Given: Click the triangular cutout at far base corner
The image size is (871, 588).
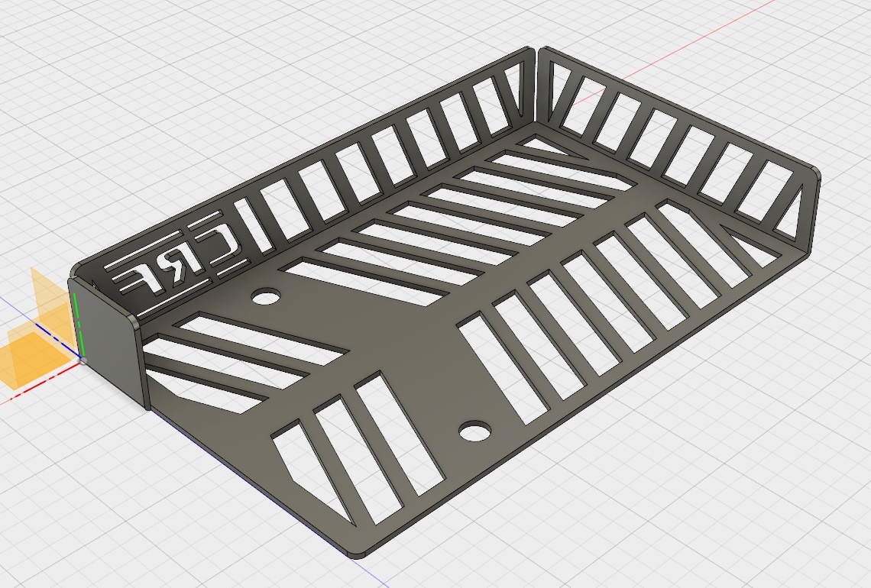Looking at the screenshot, I should (x=544, y=144).
